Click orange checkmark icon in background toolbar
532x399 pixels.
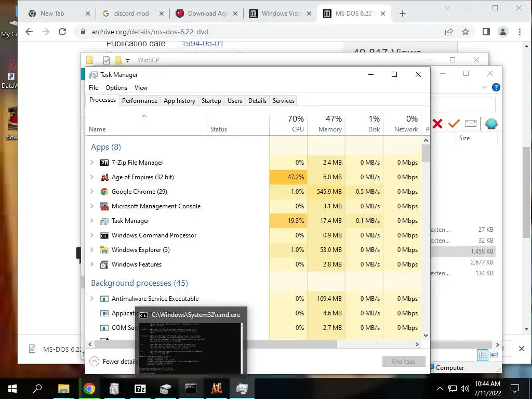(454, 124)
